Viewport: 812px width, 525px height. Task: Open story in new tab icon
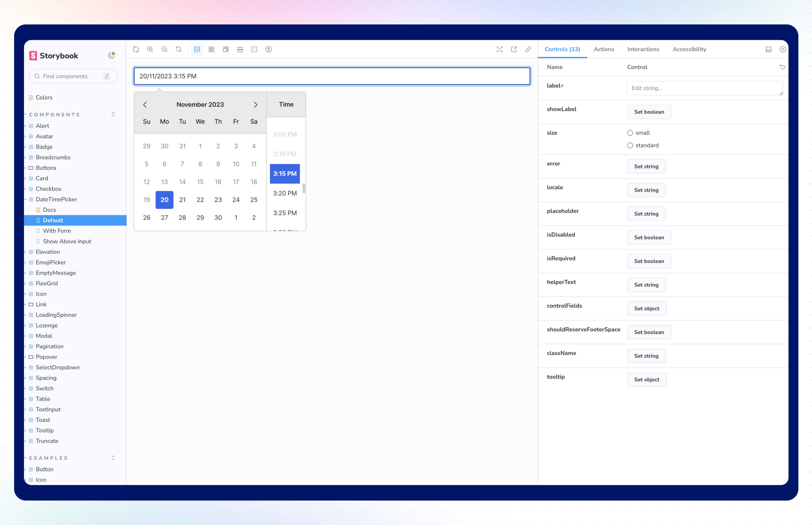(514, 49)
